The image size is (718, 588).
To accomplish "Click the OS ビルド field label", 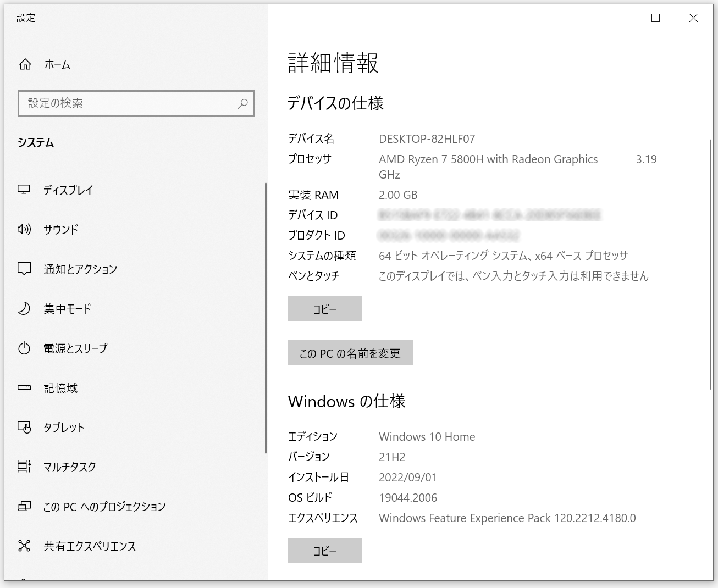I will click(x=310, y=498).
